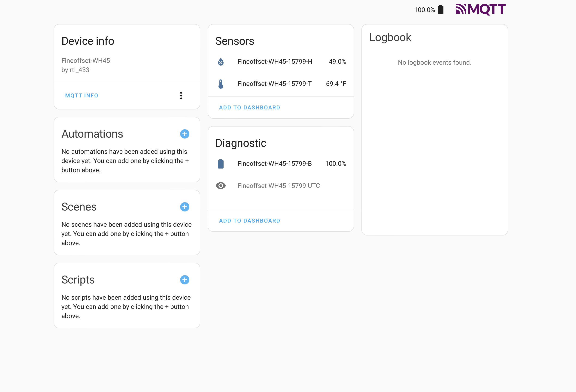
Task: Click the MQTT logo in the header
Action: coord(480,9)
